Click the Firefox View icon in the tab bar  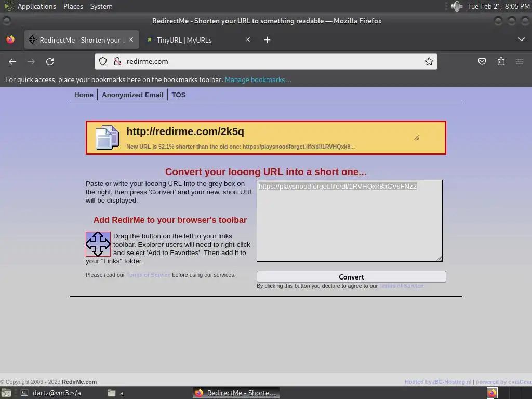pos(10,39)
